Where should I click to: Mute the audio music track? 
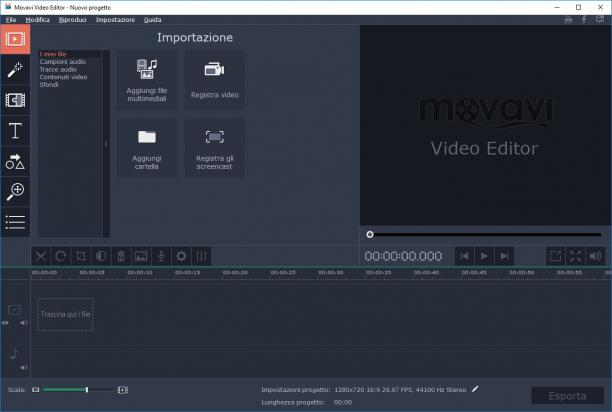(x=24, y=368)
